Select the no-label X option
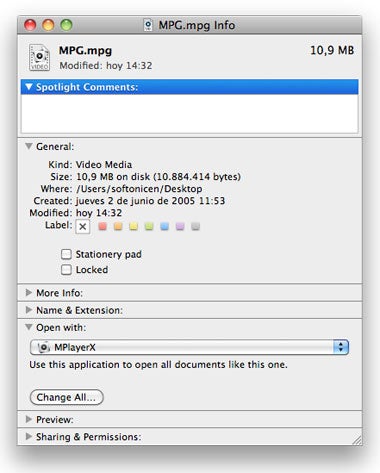Screen dimensions: 380x473 click(83, 227)
